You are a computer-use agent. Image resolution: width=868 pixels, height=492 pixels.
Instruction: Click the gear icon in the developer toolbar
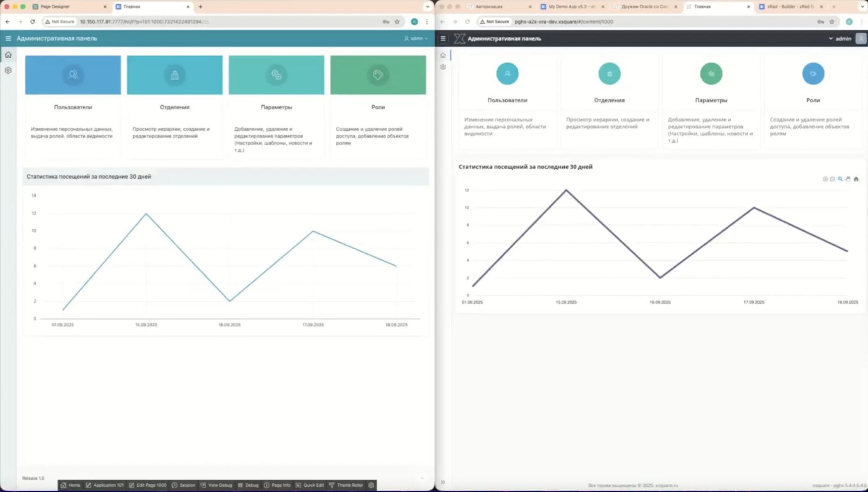pyautogui.click(x=371, y=485)
